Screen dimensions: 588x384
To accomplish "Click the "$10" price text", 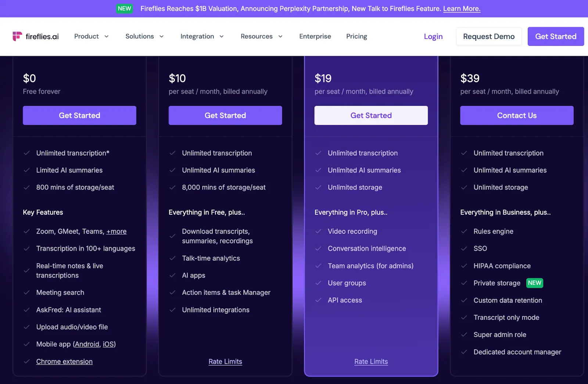I will click(177, 78).
